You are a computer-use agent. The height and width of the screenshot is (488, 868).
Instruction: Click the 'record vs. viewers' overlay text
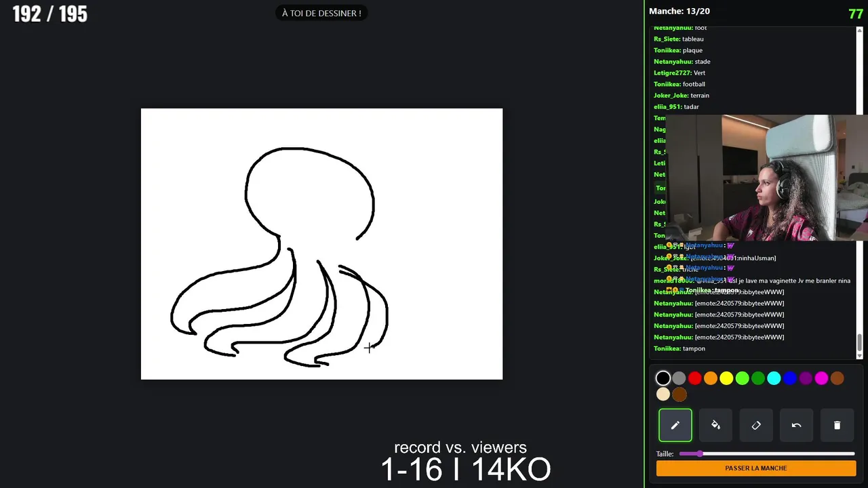460,447
